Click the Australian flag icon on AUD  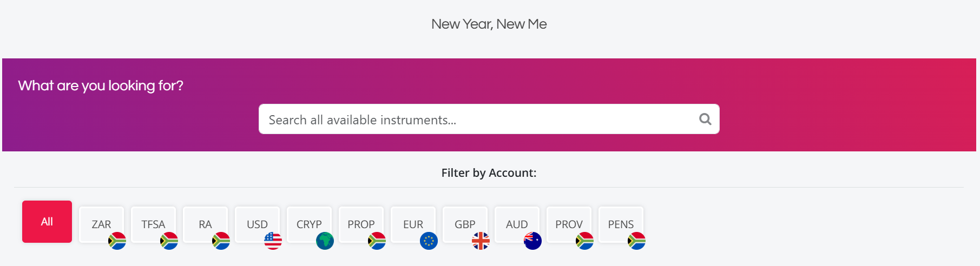pos(532,241)
